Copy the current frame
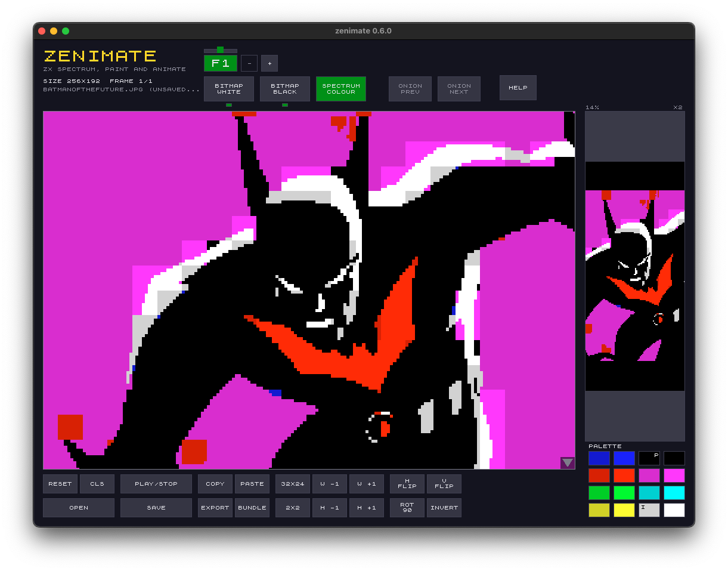This screenshot has width=728, height=571. pos(215,484)
